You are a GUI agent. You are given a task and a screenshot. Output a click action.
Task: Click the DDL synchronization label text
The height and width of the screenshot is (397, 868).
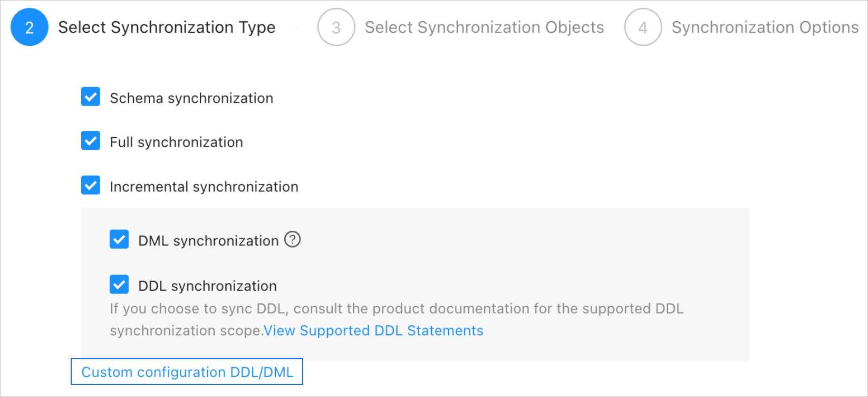click(x=207, y=286)
